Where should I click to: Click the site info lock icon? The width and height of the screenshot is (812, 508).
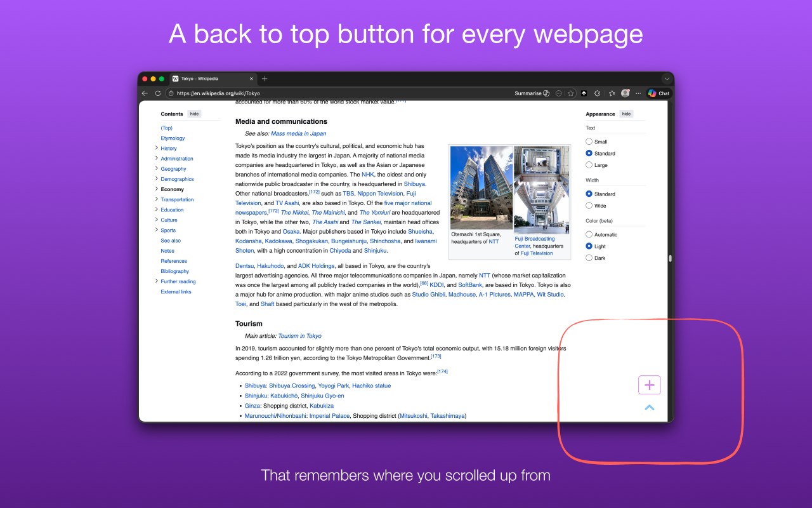(x=171, y=93)
